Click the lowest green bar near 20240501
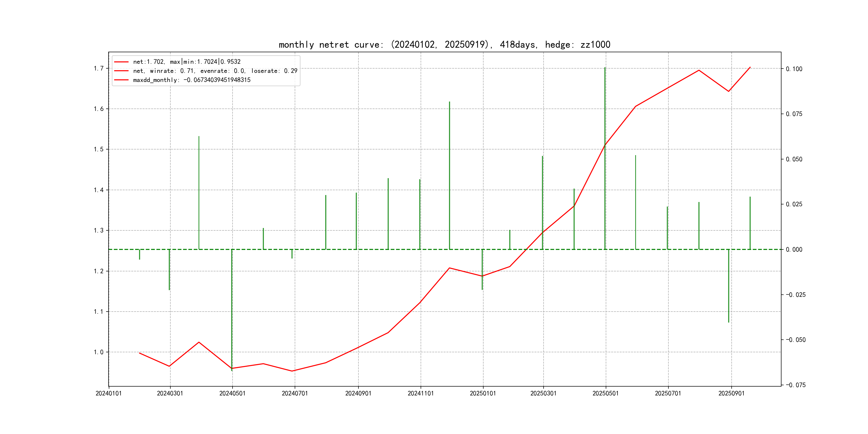 click(x=232, y=310)
